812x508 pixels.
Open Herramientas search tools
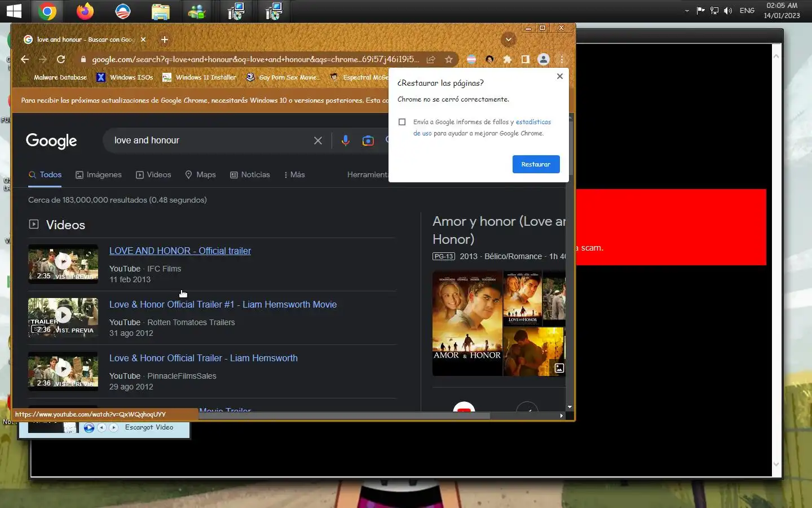point(368,175)
